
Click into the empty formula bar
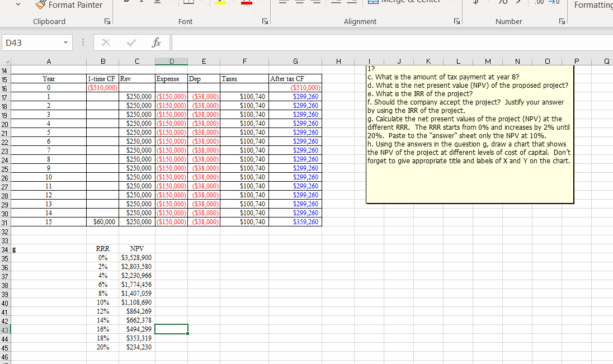(392, 42)
